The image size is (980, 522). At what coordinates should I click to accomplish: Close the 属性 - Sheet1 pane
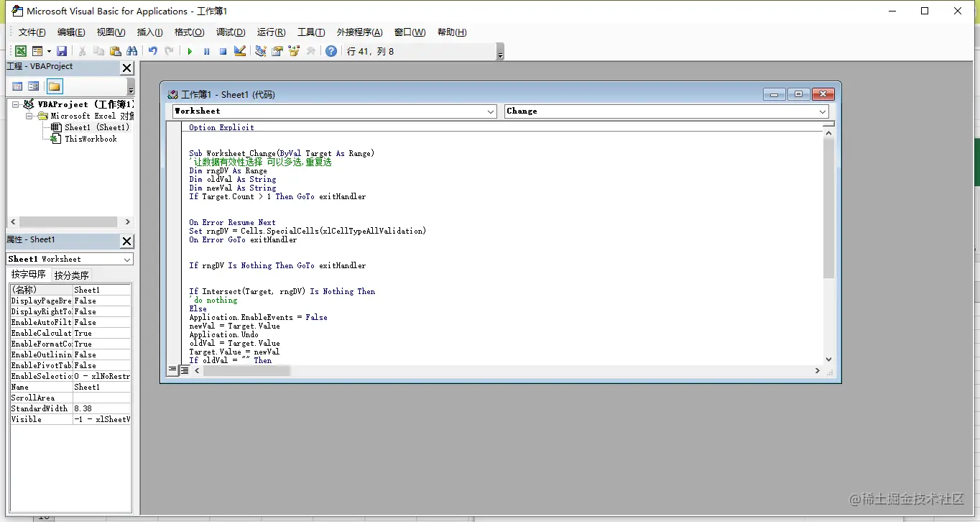coord(126,241)
